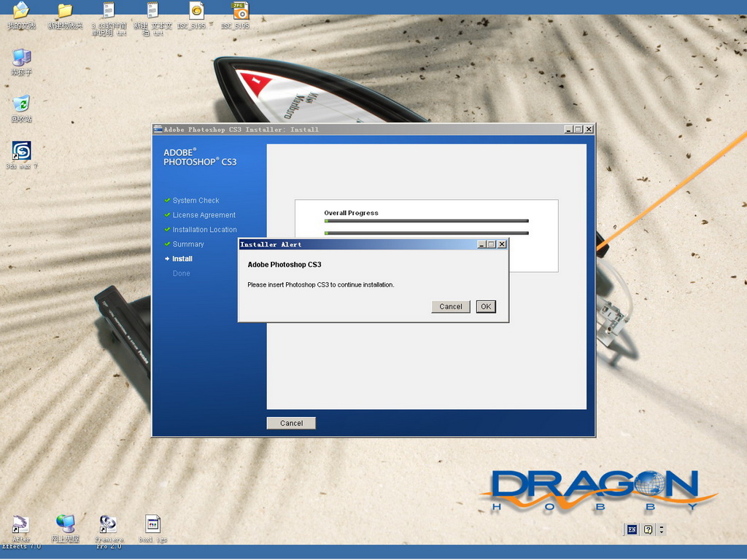Viewport: 747px width, 560px height.
Task: Click the installer title bar system icon
Action: pyautogui.click(x=158, y=129)
